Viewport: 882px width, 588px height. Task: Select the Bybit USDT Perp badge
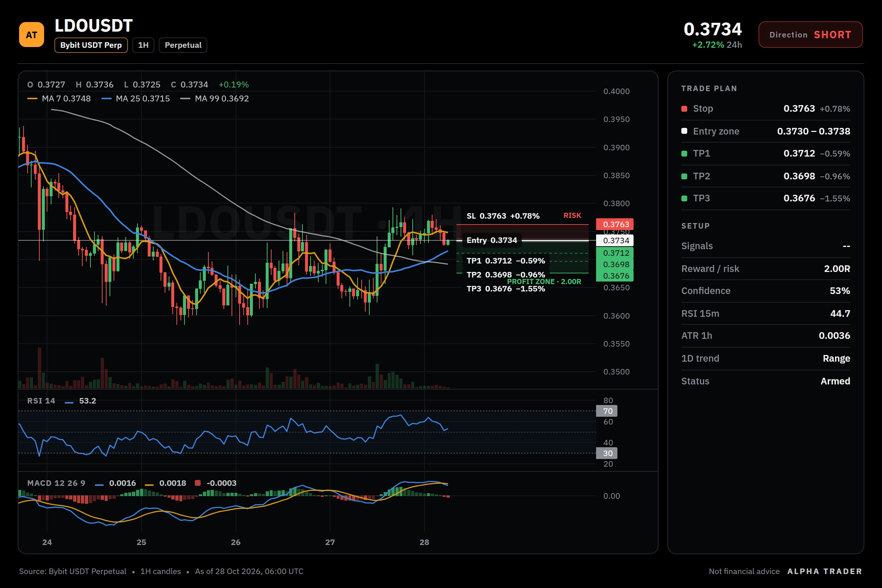[91, 45]
